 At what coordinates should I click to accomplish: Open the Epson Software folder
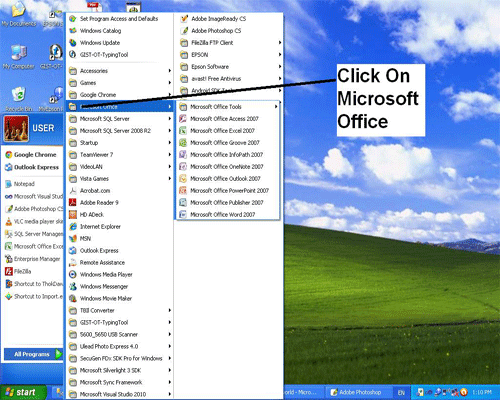[x=230, y=67]
